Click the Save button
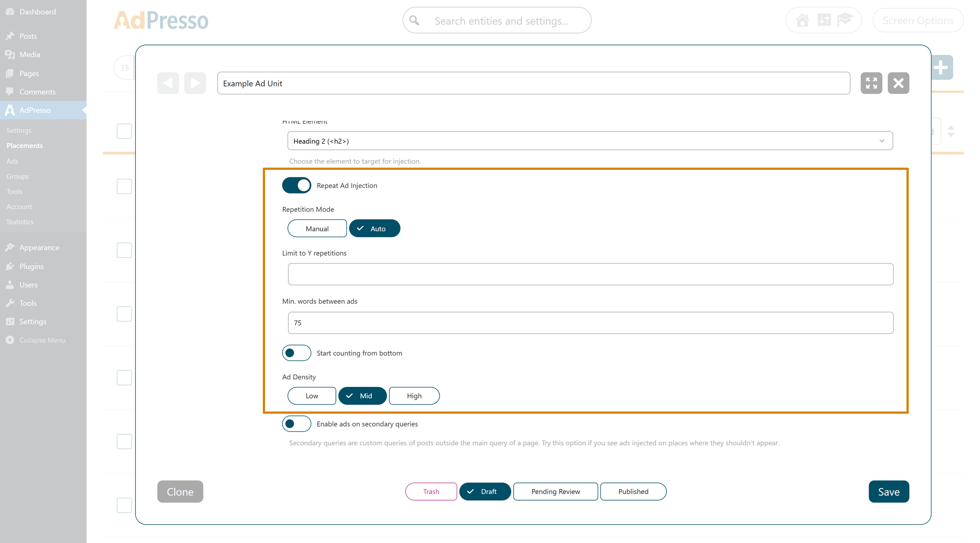This screenshot has width=980, height=543. [x=888, y=492]
